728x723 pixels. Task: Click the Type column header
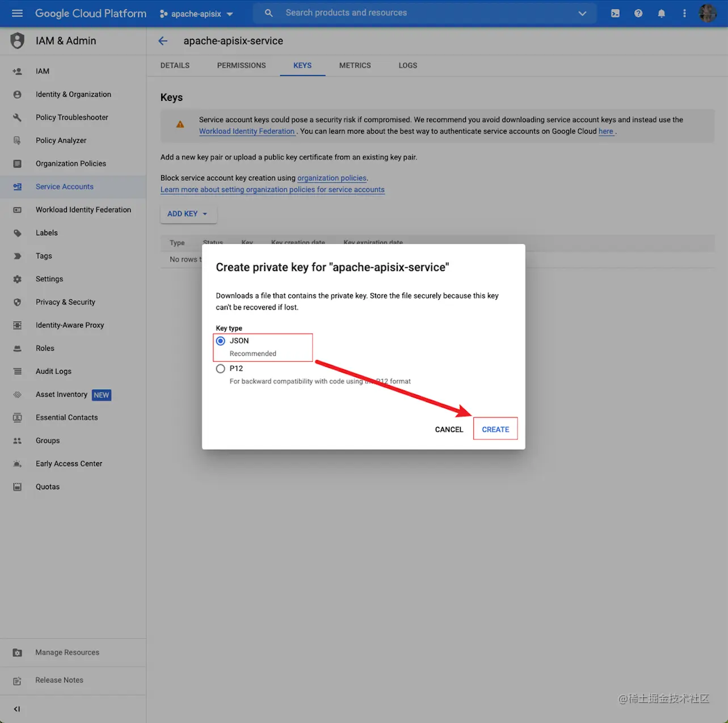pyautogui.click(x=177, y=243)
